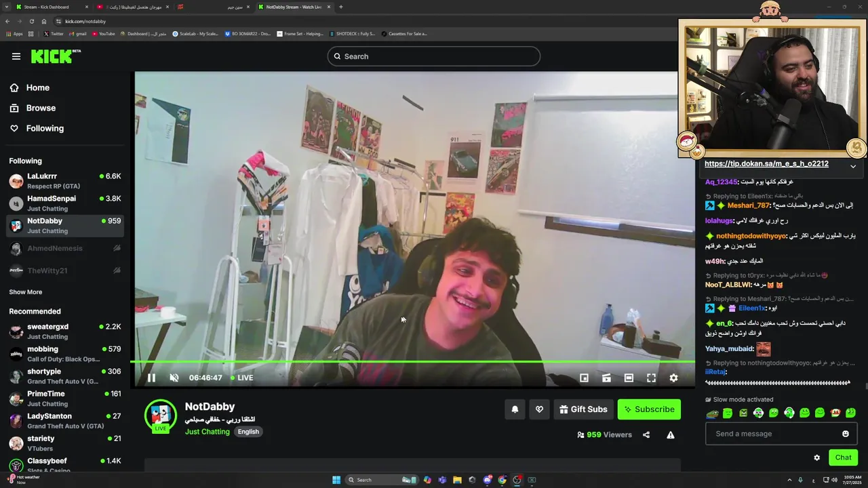868x488 pixels.
Task: Collapse the pinned message chevron
Action: pyautogui.click(x=853, y=166)
